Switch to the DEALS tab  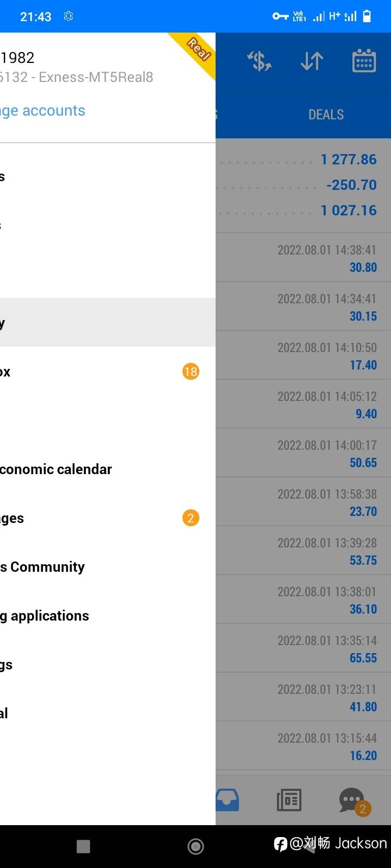coord(326,114)
